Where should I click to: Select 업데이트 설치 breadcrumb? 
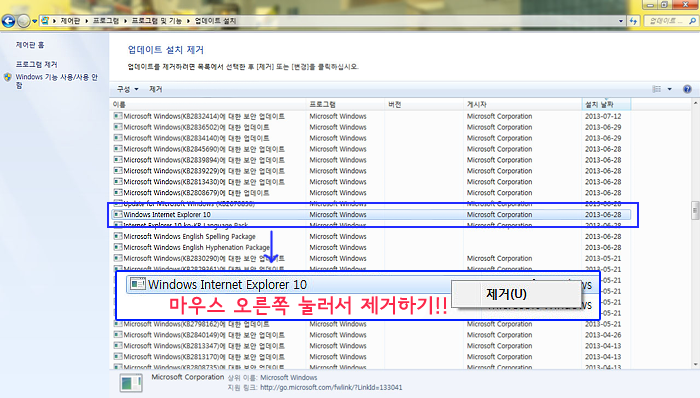coord(215,21)
